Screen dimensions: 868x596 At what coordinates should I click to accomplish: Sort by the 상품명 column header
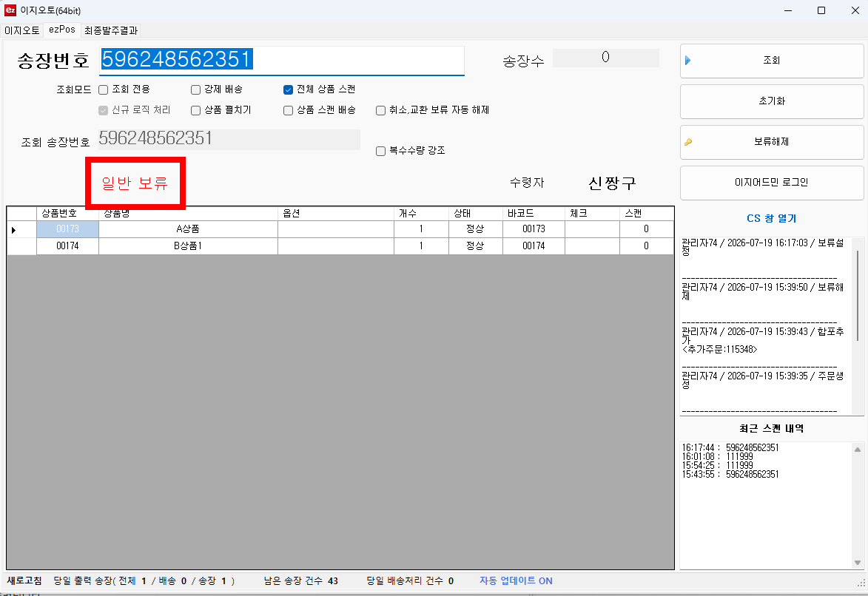click(188, 214)
